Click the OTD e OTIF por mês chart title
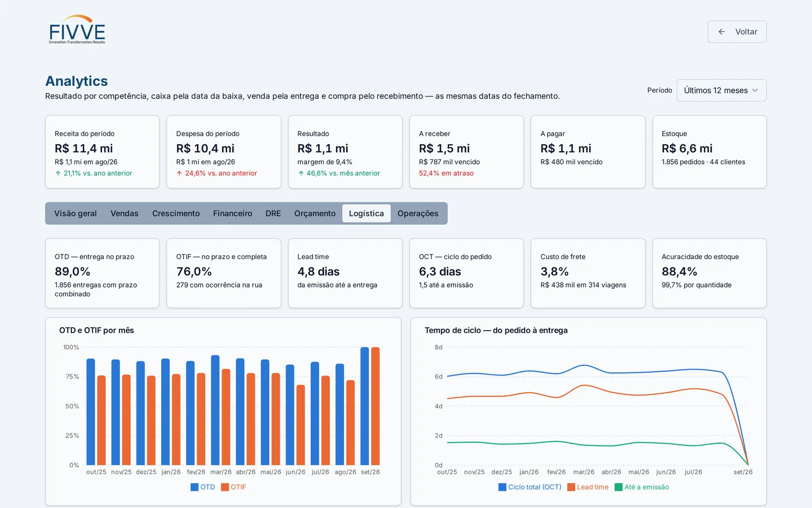The image size is (812, 508). [x=96, y=330]
